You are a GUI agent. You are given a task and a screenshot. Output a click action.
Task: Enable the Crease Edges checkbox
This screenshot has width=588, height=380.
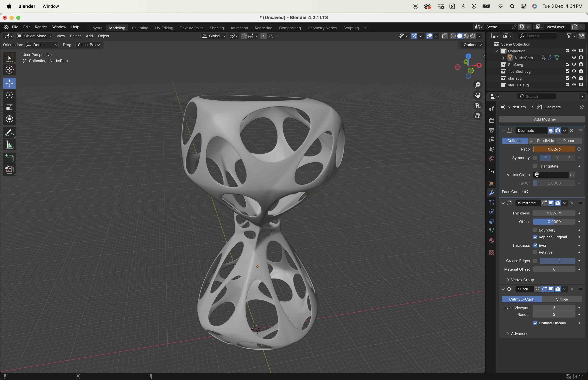[535, 261]
